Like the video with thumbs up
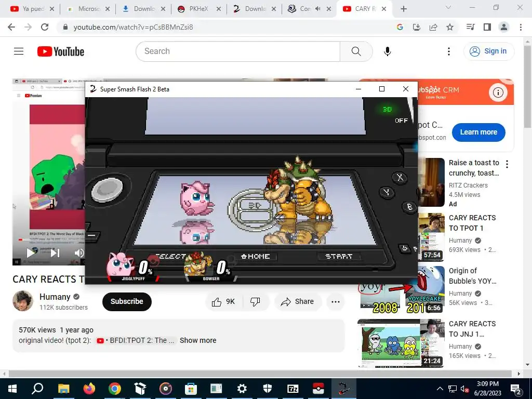Screen dimensions: 532x399 (223, 302)
